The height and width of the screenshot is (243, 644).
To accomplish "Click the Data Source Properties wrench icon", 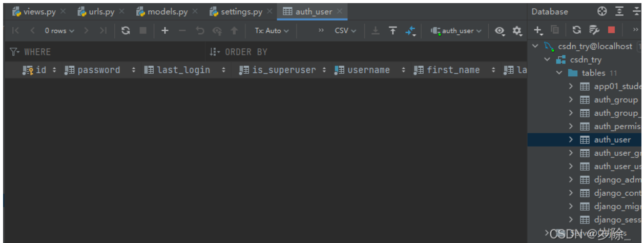I will (594, 30).
